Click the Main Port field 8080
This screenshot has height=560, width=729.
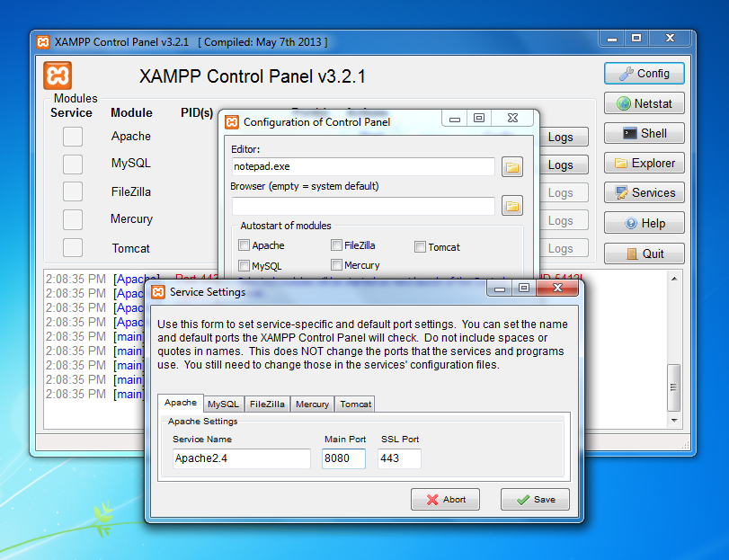coord(343,458)
